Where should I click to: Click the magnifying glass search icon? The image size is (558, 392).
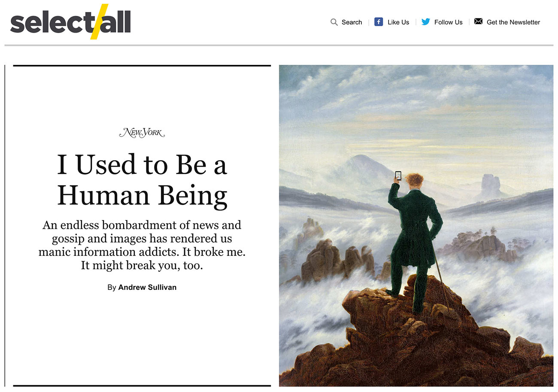point(334,22)
